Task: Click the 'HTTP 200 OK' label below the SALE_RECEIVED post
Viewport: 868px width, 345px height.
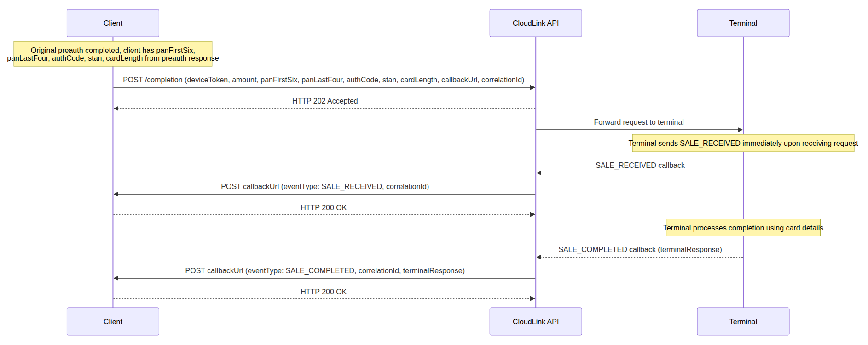Action: pos(324,207)
